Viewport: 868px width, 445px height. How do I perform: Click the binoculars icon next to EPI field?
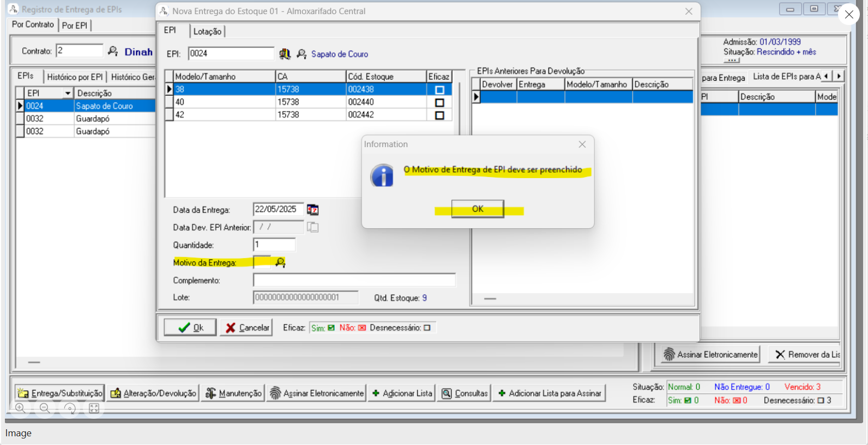(285, 54)
